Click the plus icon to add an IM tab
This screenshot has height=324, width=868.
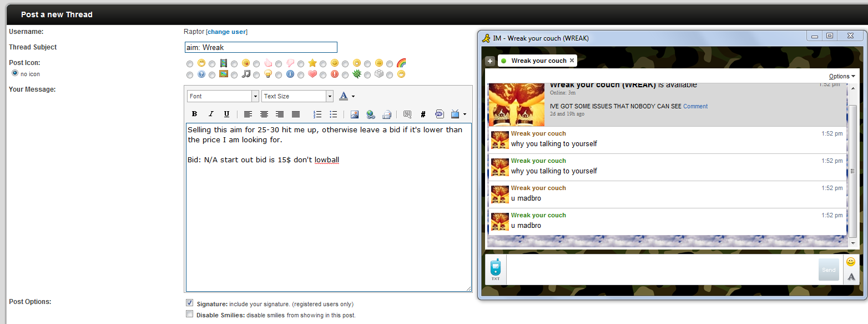coord(489,61)
